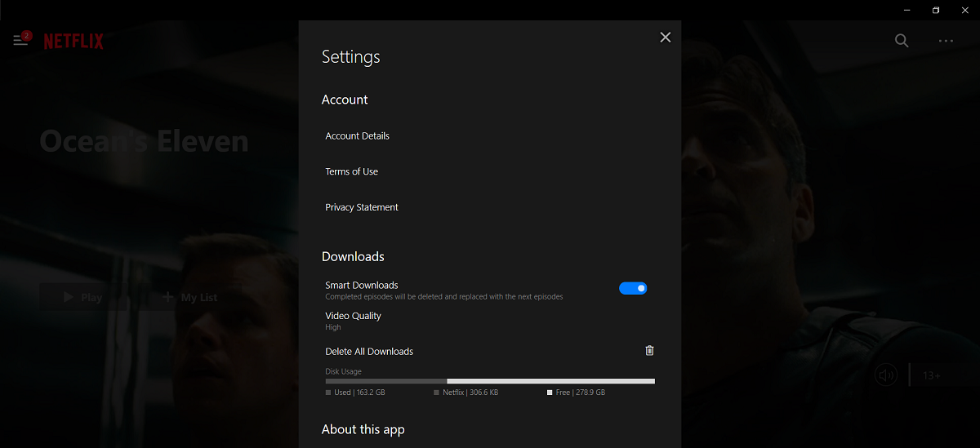Click the Netflix logo
The height and width of the screenshot is (448, 980).
[73, 41]
